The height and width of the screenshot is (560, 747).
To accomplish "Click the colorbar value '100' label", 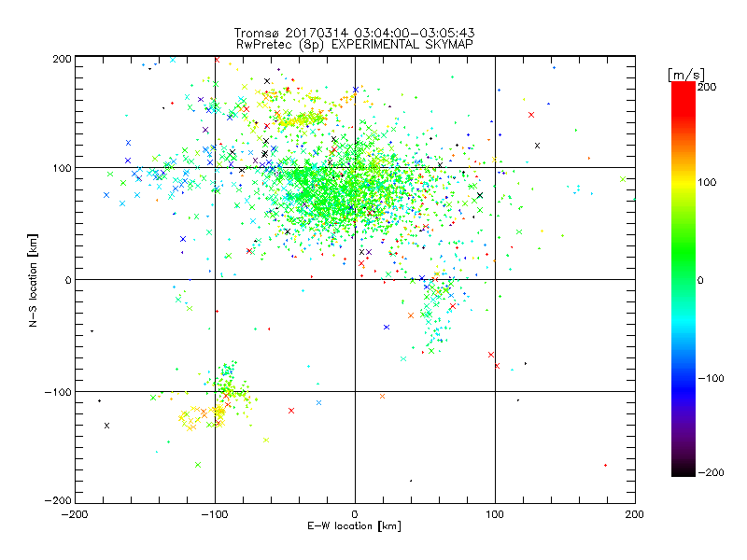I will (x=707, y=182).
